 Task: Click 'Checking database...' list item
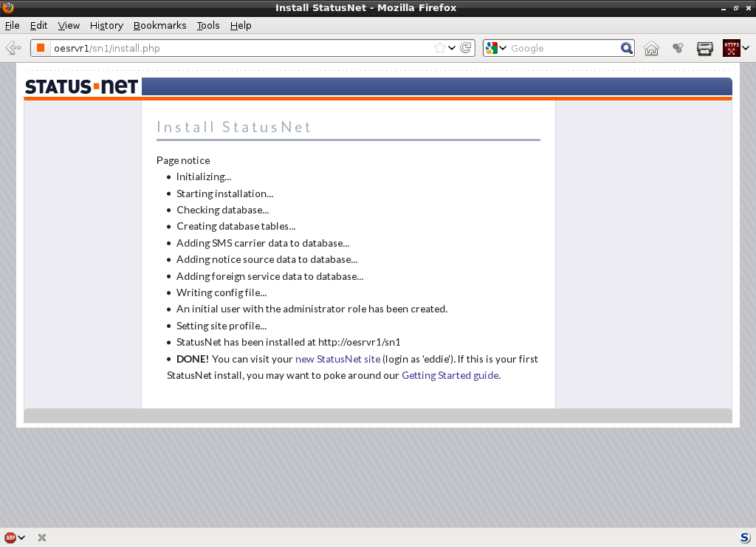point(223,210)
